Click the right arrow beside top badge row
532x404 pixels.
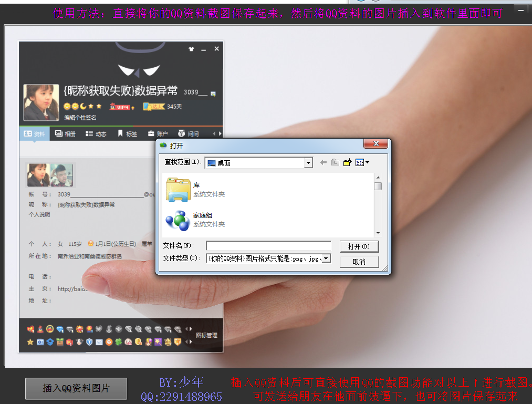click(x=191, y=329)
